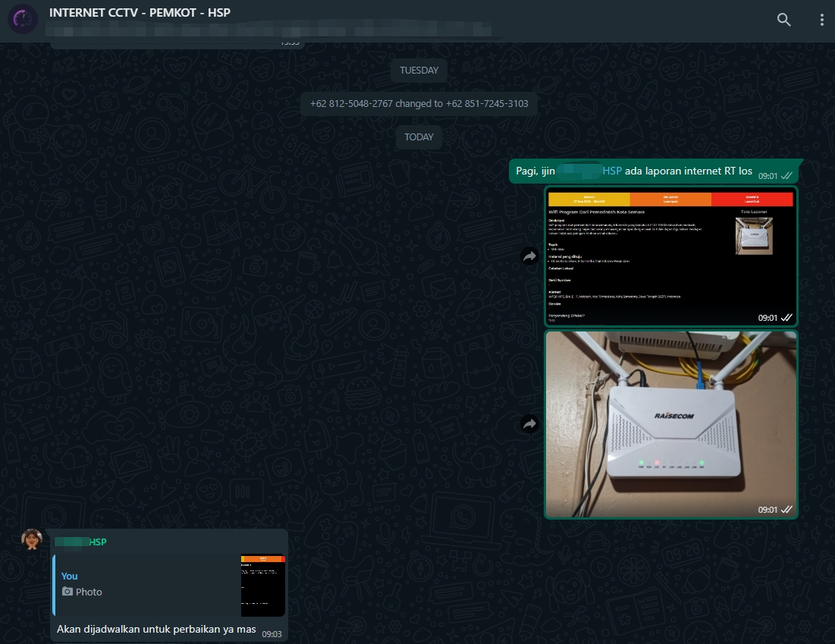Open search in the chat header

(783, 20)
